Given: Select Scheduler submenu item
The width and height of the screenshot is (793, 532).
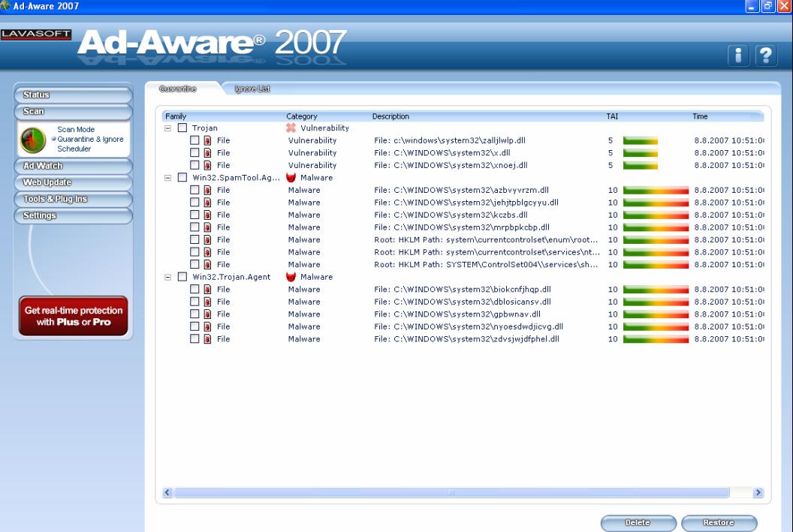Looking at the screenshot, I should [74, 149].
